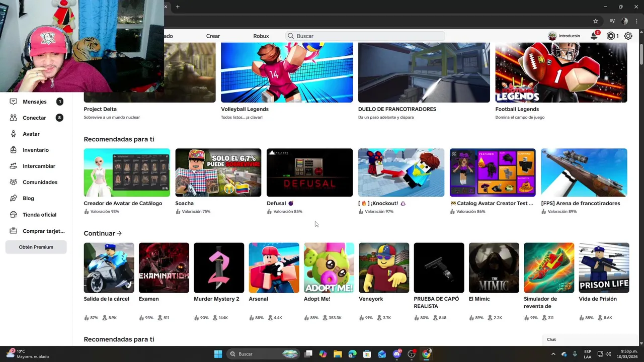Screen dimensions: 644x362
Task: Open the Robux balance icon
Action: (611, 36)
